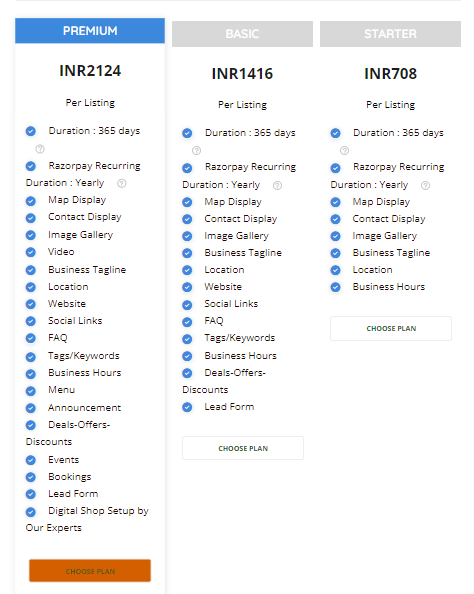Click the Premium Announcement feature text

pos(84,408)
